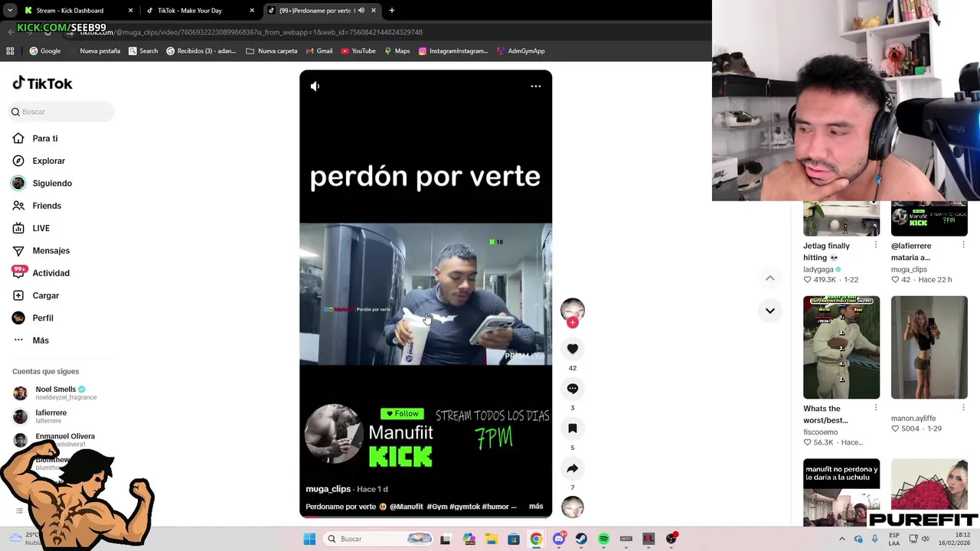Open the 'Nueva pestaña' bookmark
This screenshot has height=551, width=980.
click(95, 51)
